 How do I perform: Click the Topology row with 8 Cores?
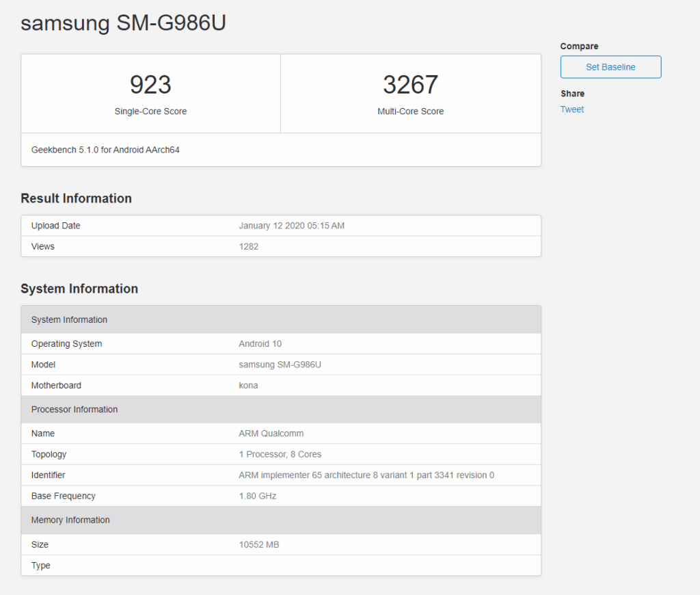point(280,454)
